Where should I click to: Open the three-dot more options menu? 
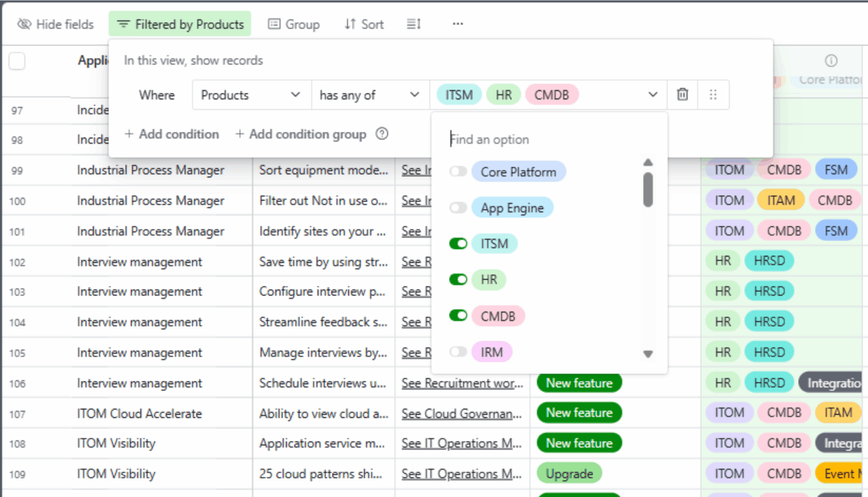point(458,24)
